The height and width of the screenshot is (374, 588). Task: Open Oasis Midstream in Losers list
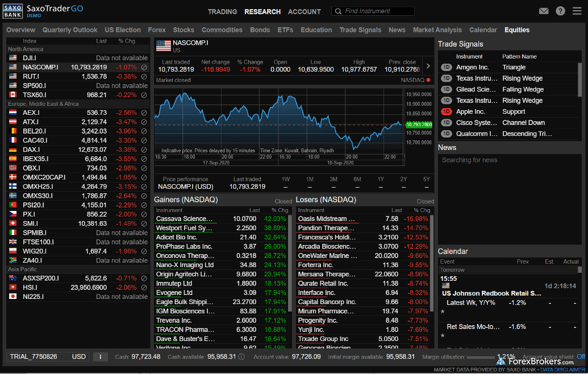pyautogui.click(x=364, y=219)
